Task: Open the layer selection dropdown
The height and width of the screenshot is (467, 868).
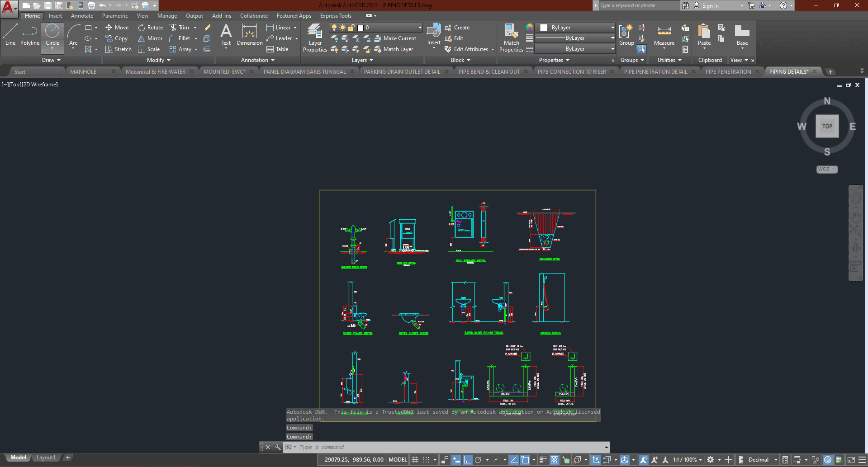Action: 420,28
